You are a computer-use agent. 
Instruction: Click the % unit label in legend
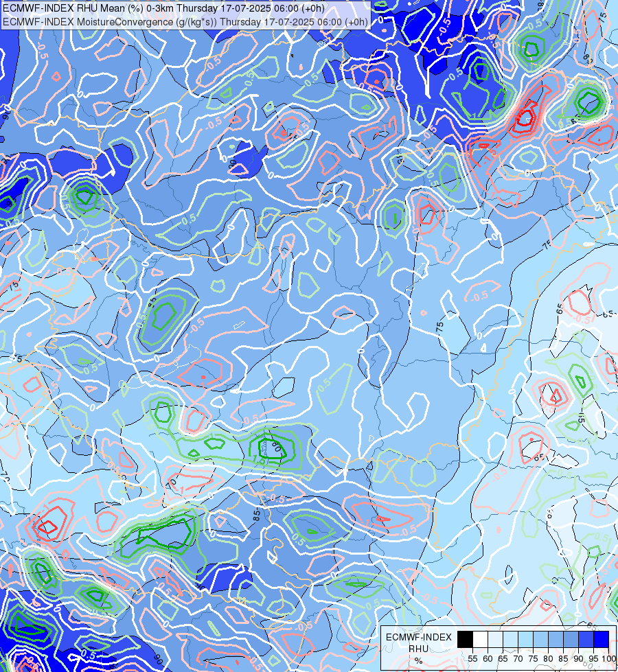[x=418, y=661]
